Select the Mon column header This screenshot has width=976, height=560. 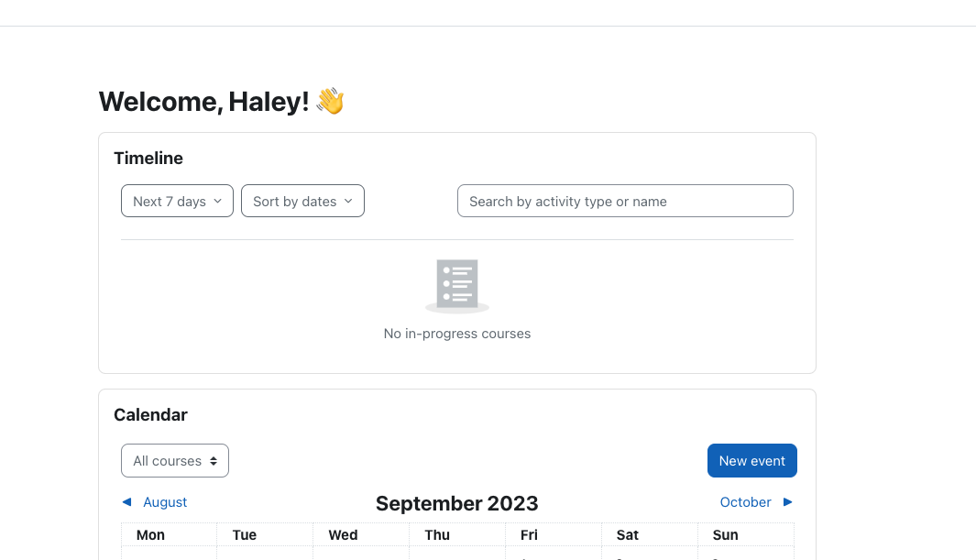tap(150, 535)
